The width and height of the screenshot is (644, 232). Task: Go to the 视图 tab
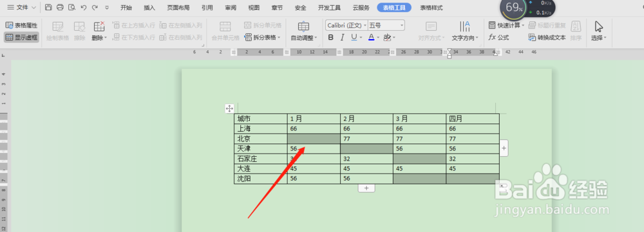tap(254, 8)
